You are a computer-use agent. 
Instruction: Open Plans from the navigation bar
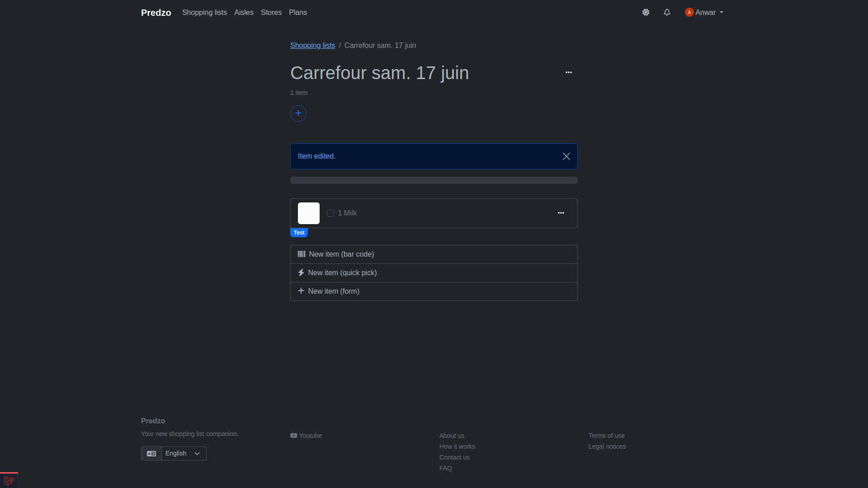[x=298, y=13]
